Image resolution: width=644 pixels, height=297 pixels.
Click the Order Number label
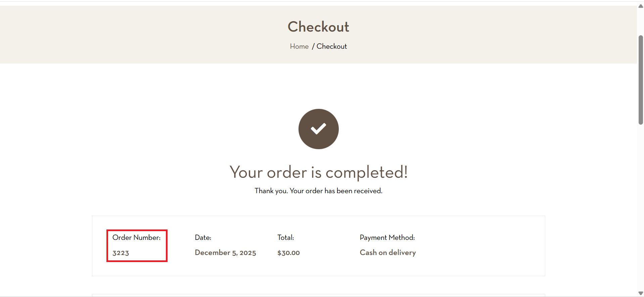[x=136, y=238]
